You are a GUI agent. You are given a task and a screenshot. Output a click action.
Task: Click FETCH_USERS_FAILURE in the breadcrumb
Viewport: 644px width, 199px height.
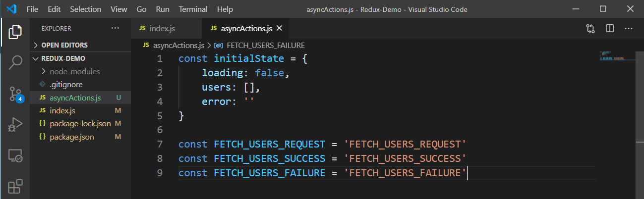pos(266,45)
